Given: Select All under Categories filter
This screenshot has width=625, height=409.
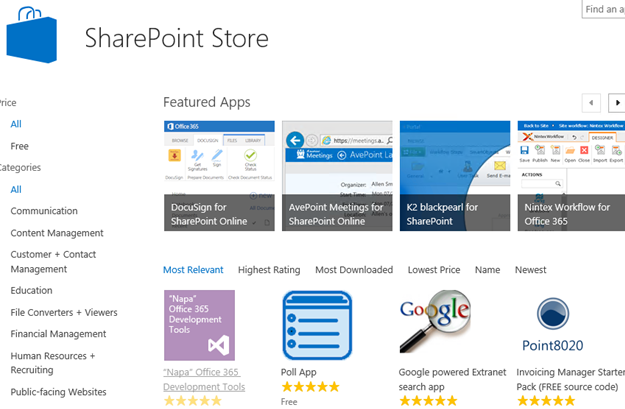Looking at the screenshot, I should [16, 189].
